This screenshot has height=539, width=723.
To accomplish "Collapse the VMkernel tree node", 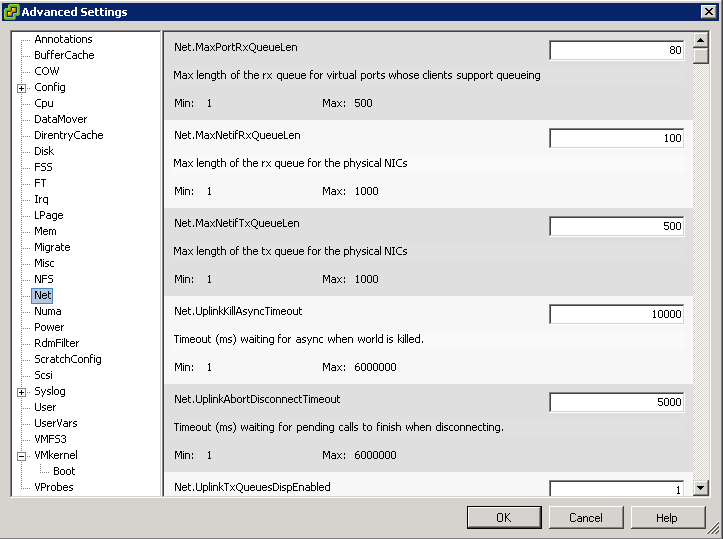I will (x=21, y=456).
